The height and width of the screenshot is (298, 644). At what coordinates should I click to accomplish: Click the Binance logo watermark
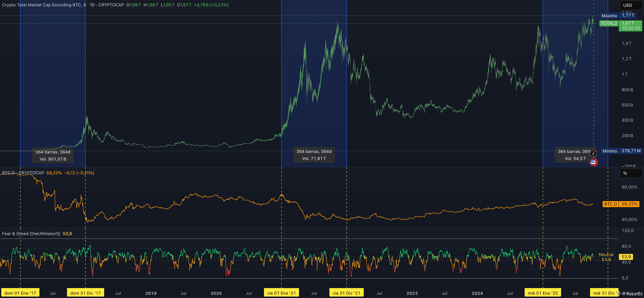point(619,294)
